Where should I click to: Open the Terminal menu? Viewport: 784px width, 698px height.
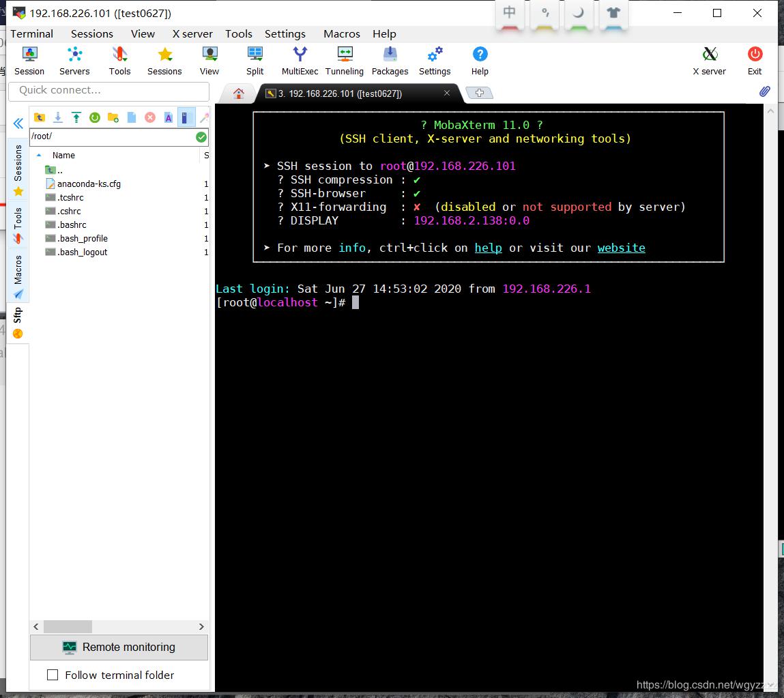[32, 33]
